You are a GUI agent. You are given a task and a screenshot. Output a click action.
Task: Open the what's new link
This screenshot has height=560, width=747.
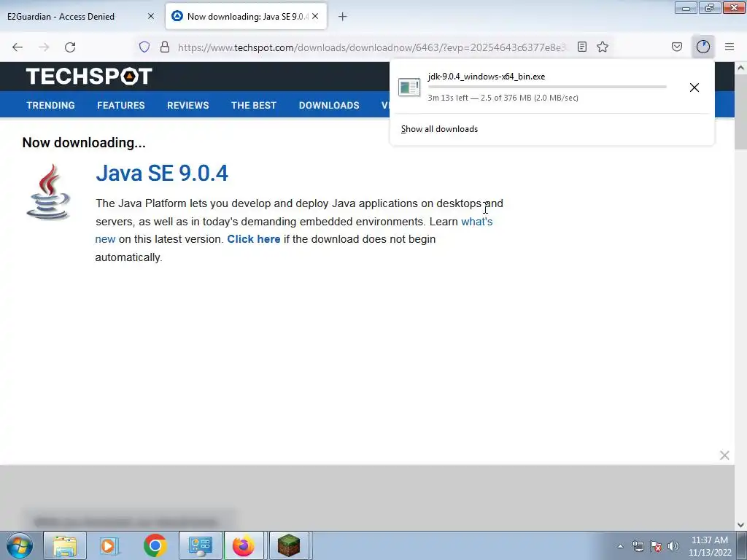pos(476,222)
